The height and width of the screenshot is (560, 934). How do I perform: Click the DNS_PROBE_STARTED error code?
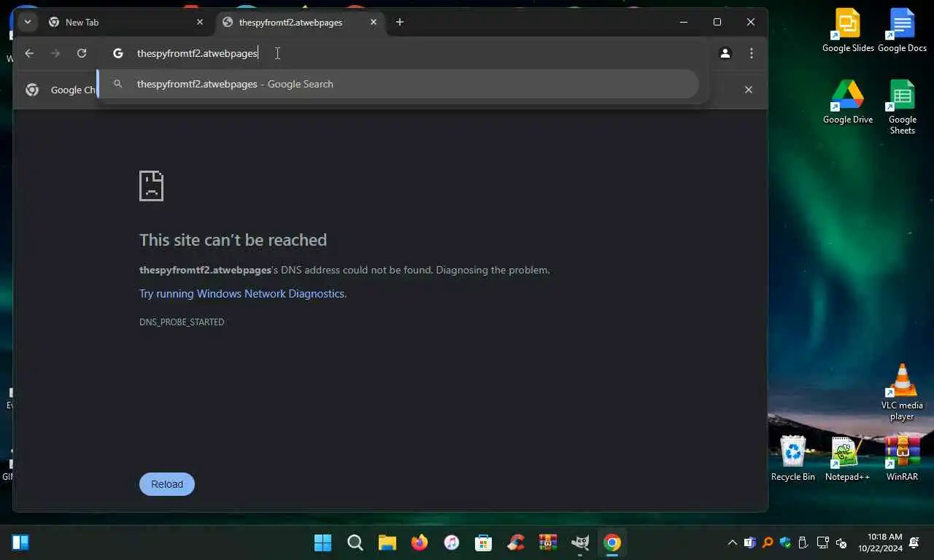click(182, 322)
